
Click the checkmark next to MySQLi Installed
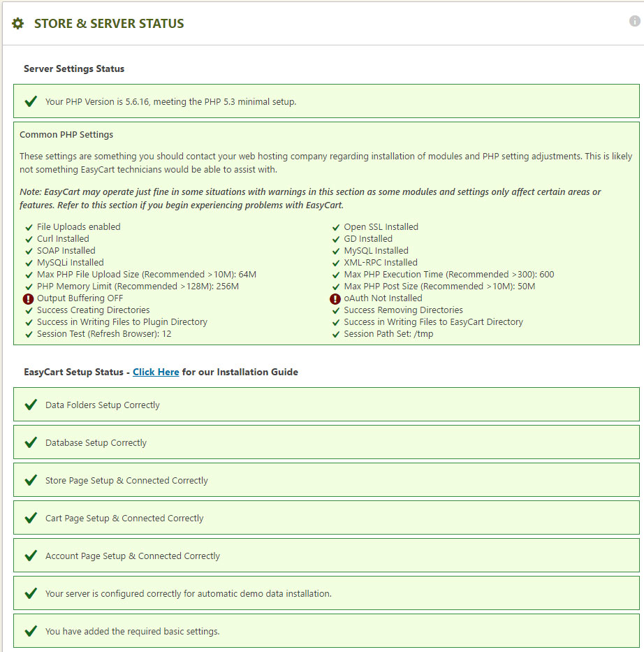[29, 263]
